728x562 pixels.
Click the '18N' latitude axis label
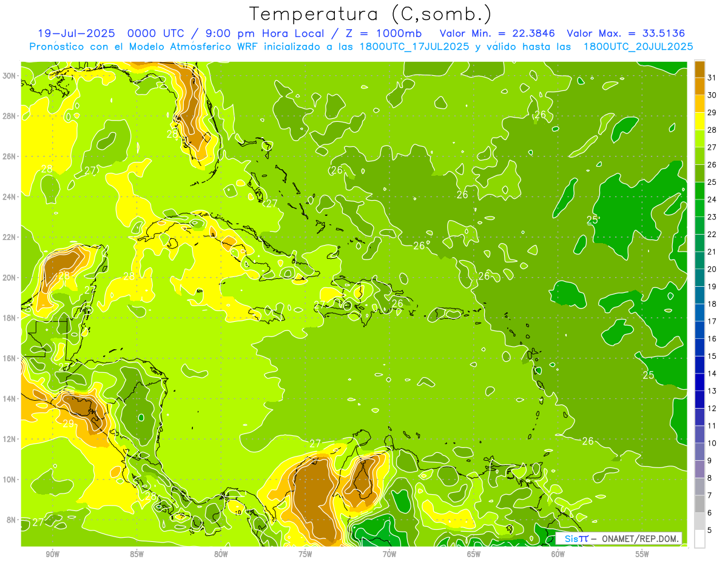click(x=10, y=318)
